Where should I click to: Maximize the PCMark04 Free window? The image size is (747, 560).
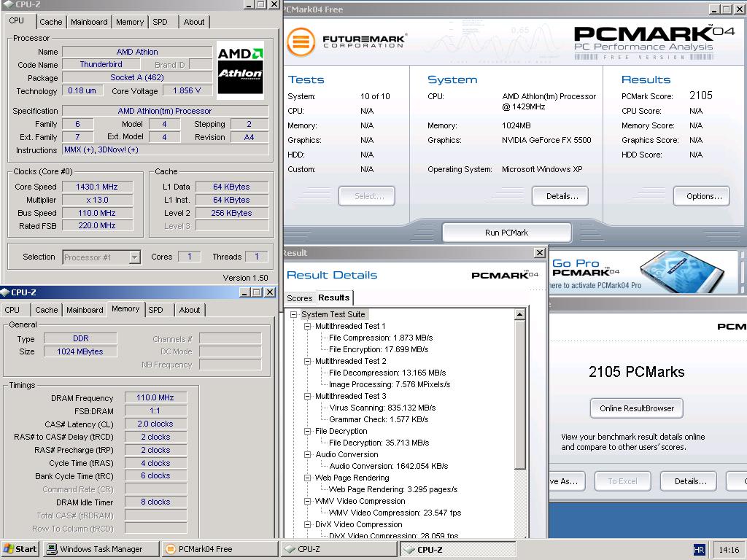(726, 9)
